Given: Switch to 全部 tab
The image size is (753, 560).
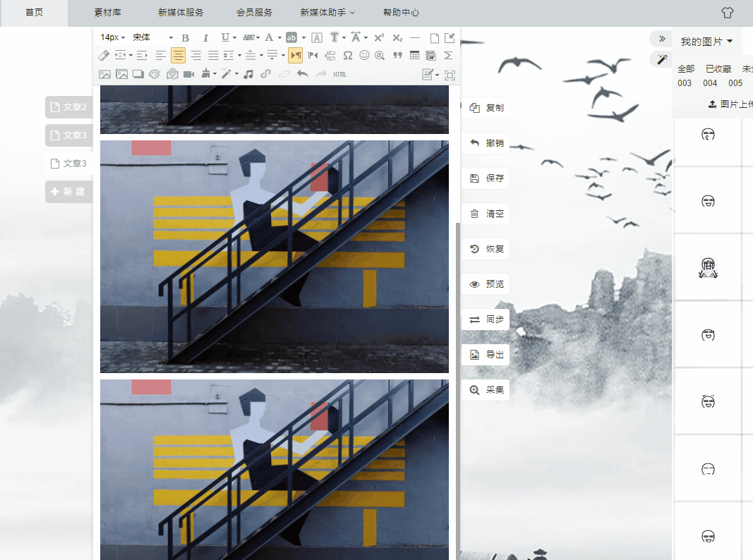Looking at the screenshot, I should [x=686, y=69].
